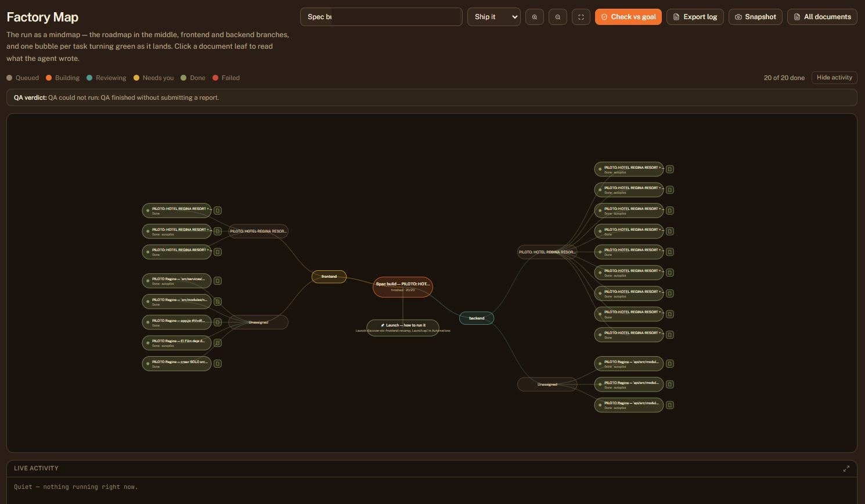The image size is (865, 504).
Task: Open document leaf for app.js task
Action: (218, 322)
